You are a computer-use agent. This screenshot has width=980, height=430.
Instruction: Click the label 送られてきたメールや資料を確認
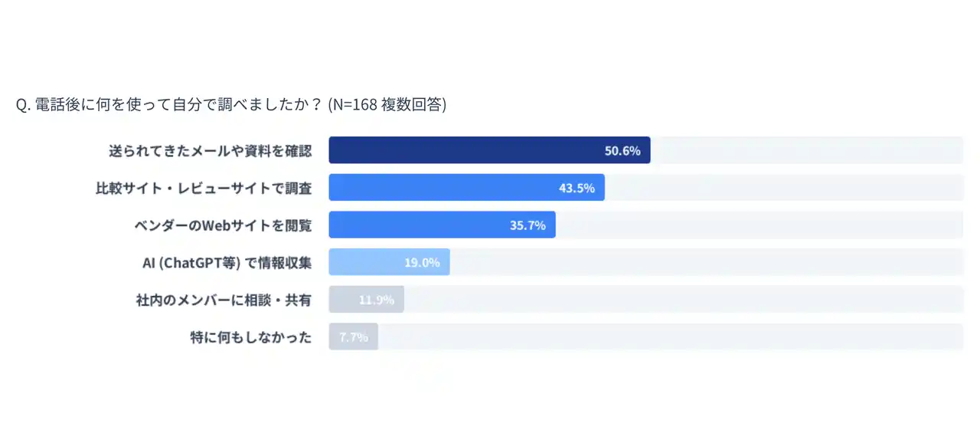[x=211, y=151]
